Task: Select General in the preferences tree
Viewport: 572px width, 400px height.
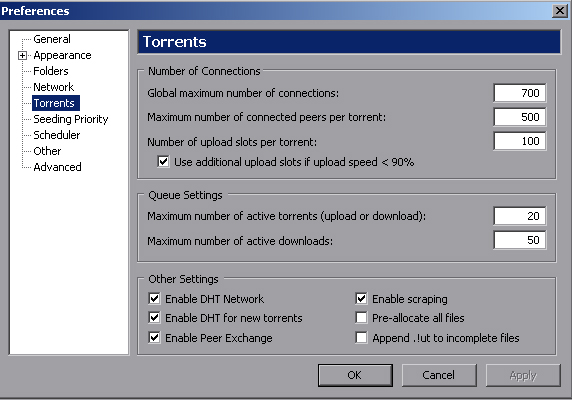Action: point(52,39)
